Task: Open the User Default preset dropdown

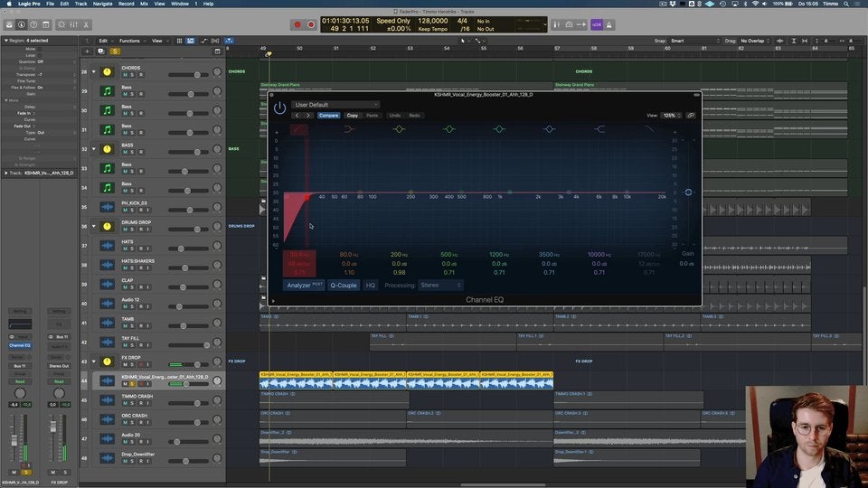Action: pyautogui.click(x=335, y=105)
